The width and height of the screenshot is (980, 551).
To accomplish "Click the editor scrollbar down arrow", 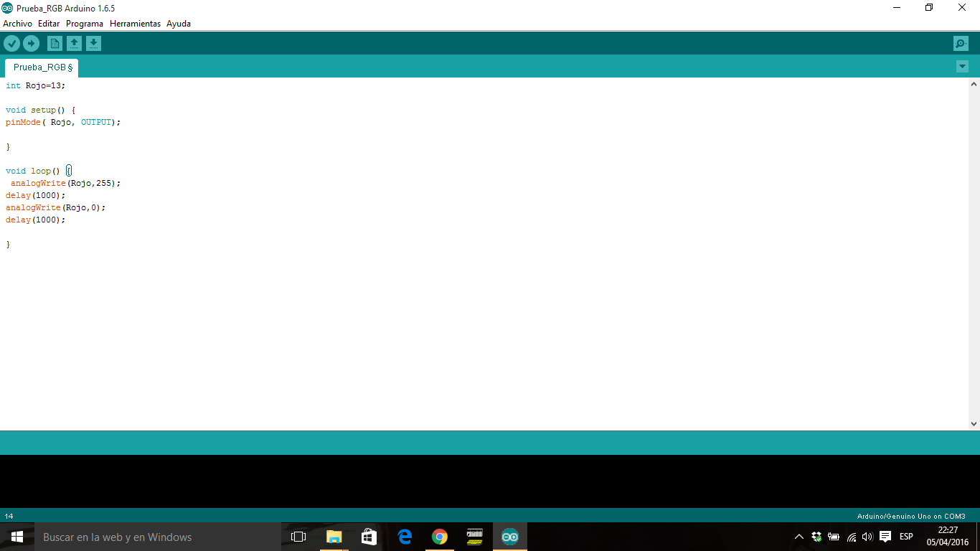I will click(x=974, y=424).
